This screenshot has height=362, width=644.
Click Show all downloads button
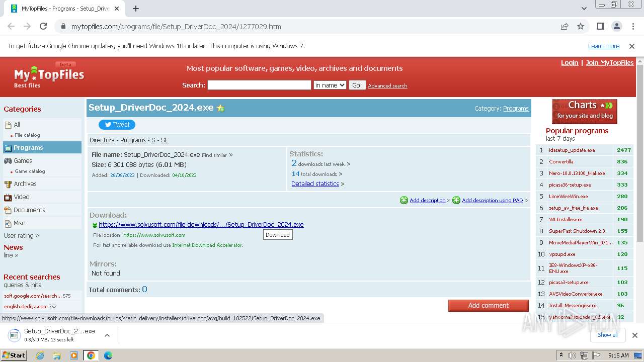(608, 335)
